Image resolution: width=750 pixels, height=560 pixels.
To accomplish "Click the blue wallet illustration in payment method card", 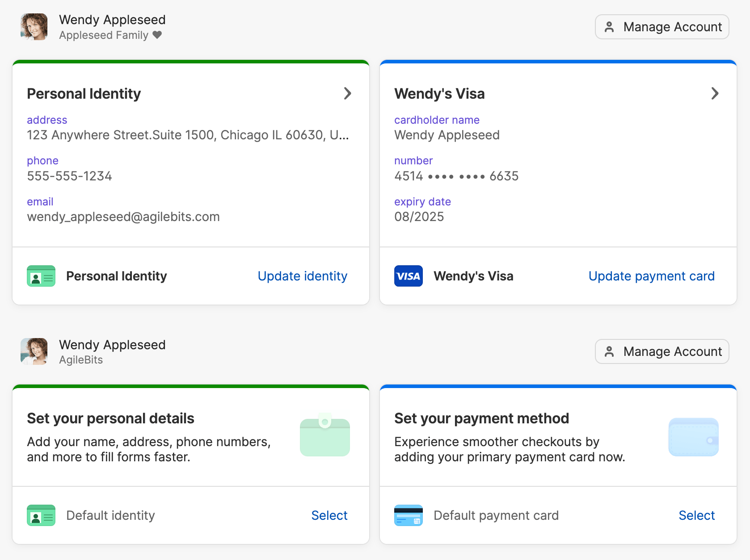I will click(693, 437).
